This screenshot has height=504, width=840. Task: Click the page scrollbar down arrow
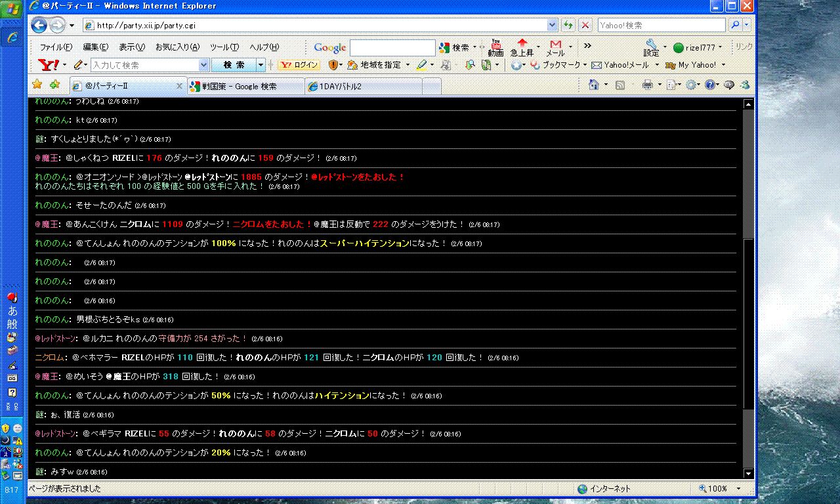(747, 472)
